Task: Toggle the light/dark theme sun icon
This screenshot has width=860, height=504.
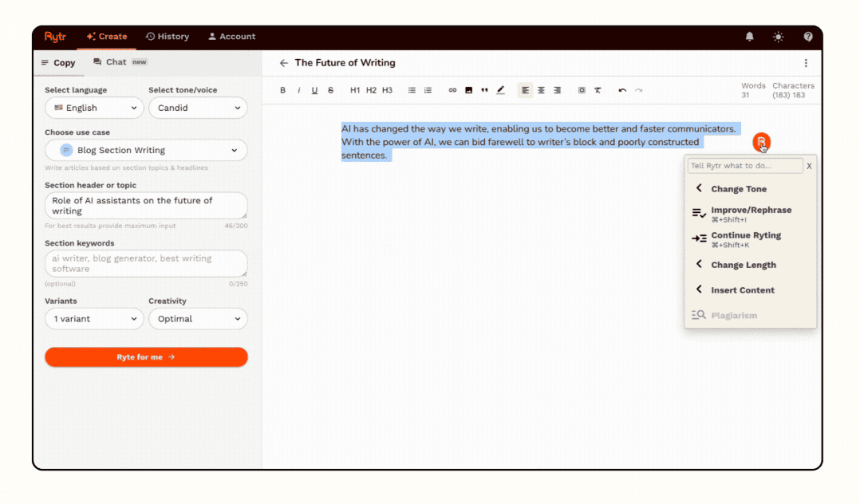Action: pos(779,37)
